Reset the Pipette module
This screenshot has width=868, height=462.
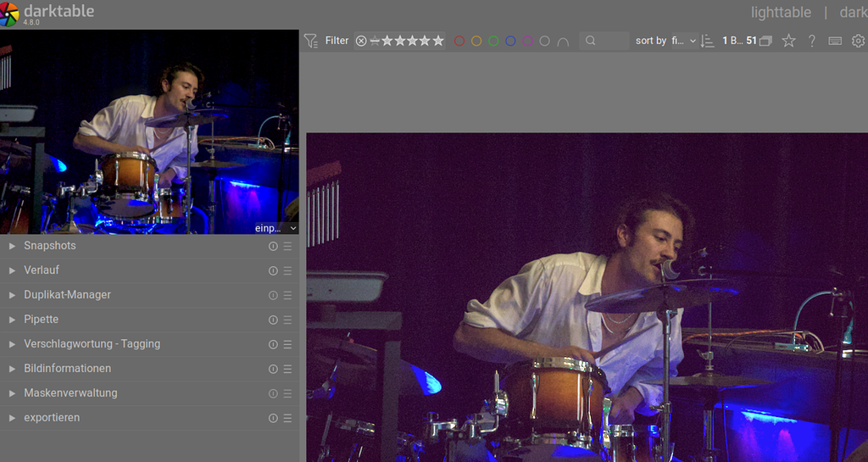pos(273,320)
